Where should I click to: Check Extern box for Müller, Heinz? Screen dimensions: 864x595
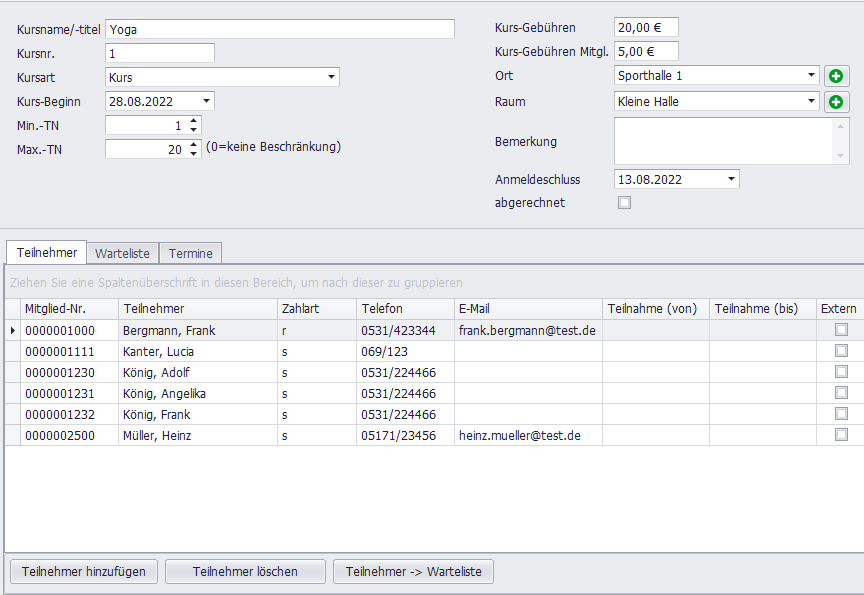pos(841,435)
